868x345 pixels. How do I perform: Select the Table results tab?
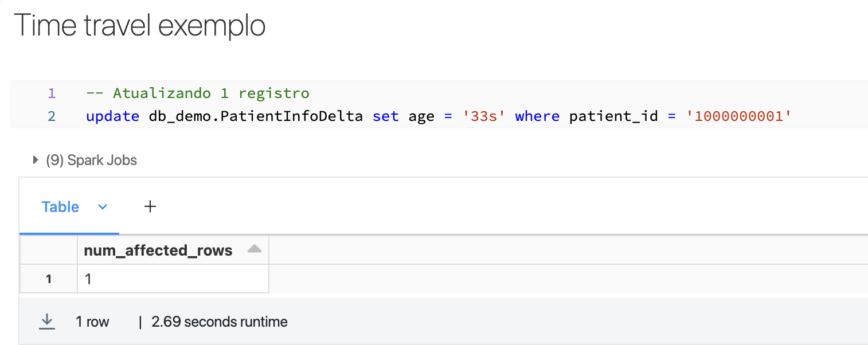(61, 207)
